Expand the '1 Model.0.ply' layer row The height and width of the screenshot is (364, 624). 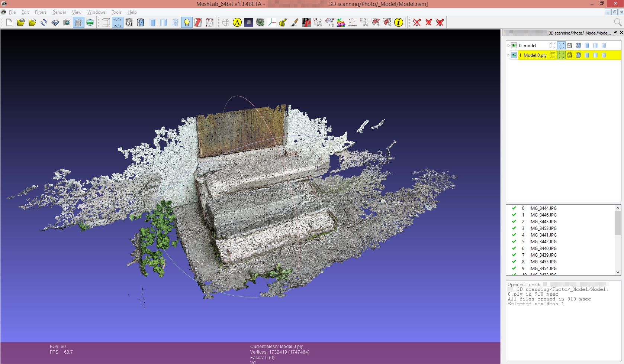(508, 55)
